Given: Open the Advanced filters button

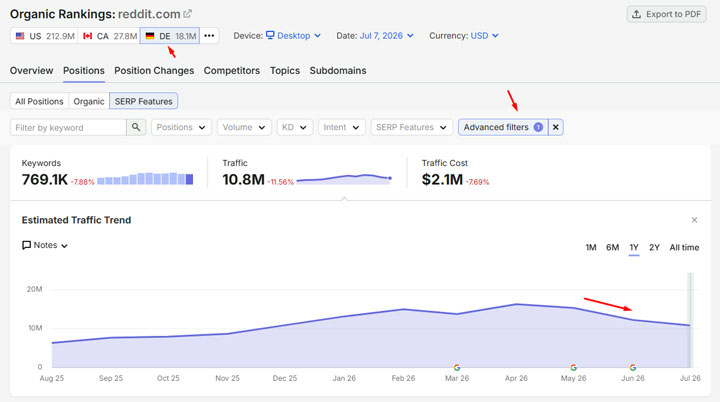Looking at the screenshot, I should (503, 127).
